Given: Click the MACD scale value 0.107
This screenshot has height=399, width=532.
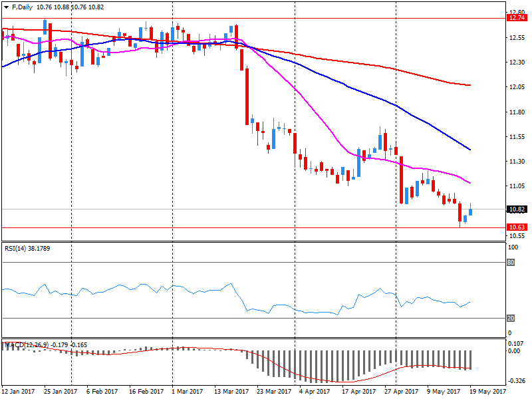Looking at the screenshot, I should pyautogui.click(x=516, y=343).
